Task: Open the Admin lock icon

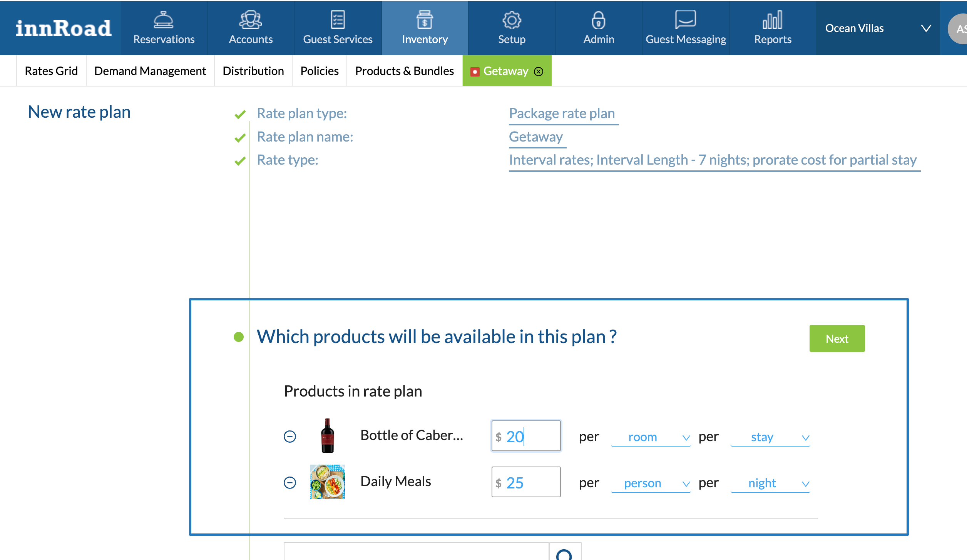Action: point(599,20)
